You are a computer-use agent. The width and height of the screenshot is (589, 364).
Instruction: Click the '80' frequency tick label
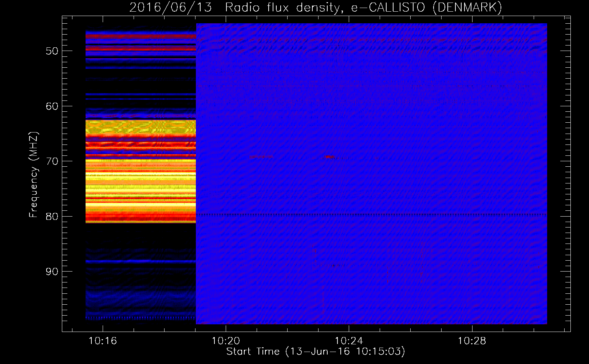[x=52, y=217]
